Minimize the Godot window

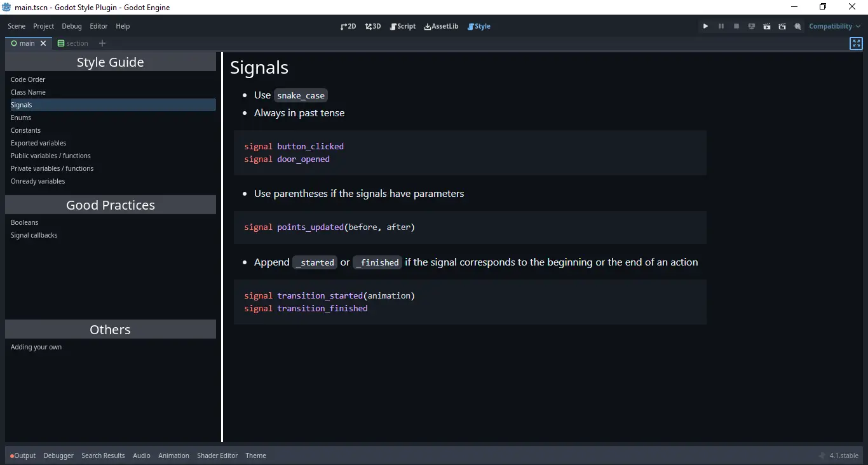click(794, 7)
